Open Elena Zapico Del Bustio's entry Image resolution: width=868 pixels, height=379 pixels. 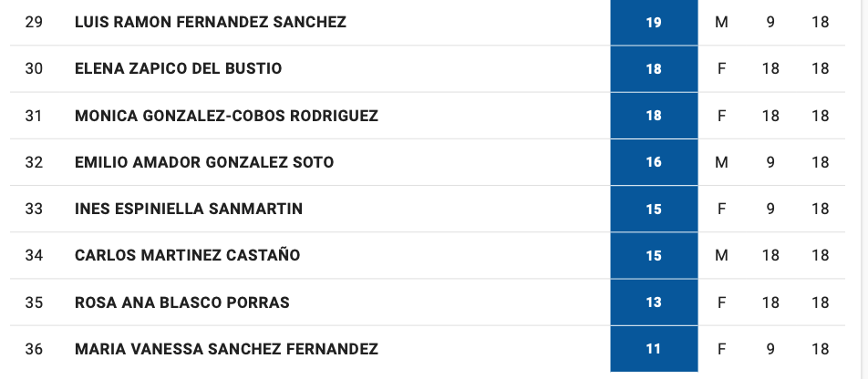tap(178, 68)
